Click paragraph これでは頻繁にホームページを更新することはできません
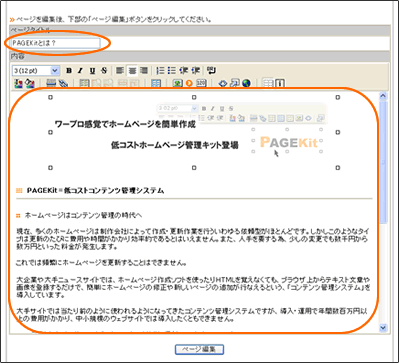Viewport: 399px width, 363px height. [x=101, y=263]
